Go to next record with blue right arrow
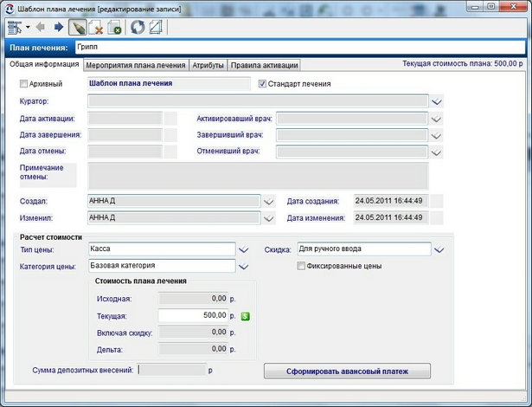The width and height of the screenshot is (532, 407). tap(59, 27)
